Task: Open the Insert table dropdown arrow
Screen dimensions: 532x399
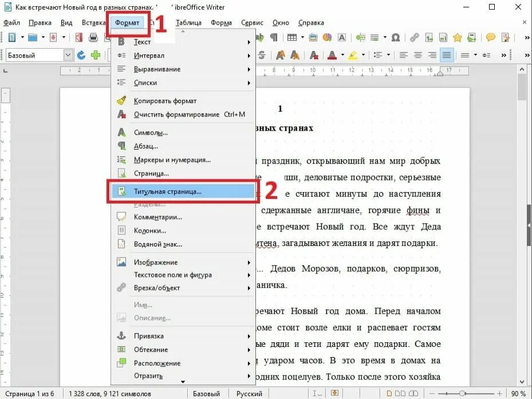Action: 302,37
